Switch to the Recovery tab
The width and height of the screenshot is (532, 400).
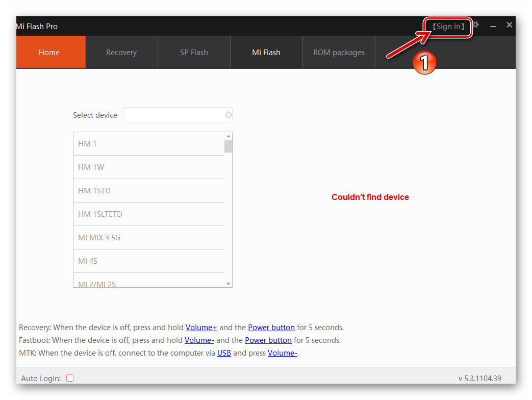(x=121, y=52)
